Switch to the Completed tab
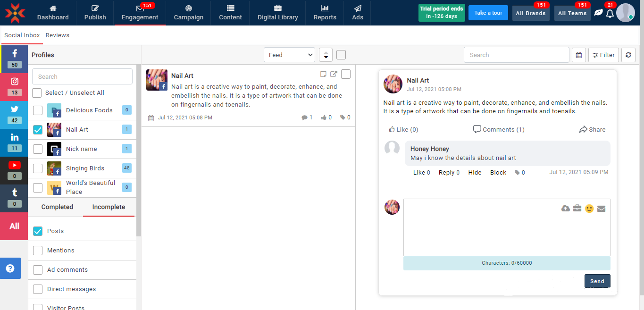Image resolution: width=644 pixels, height=310 pixels. click(57, 207)
